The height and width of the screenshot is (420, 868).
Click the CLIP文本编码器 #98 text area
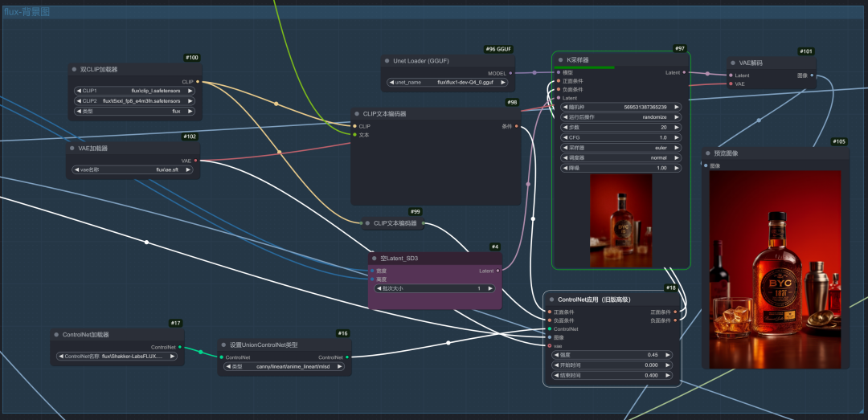[x=436, y=172]
